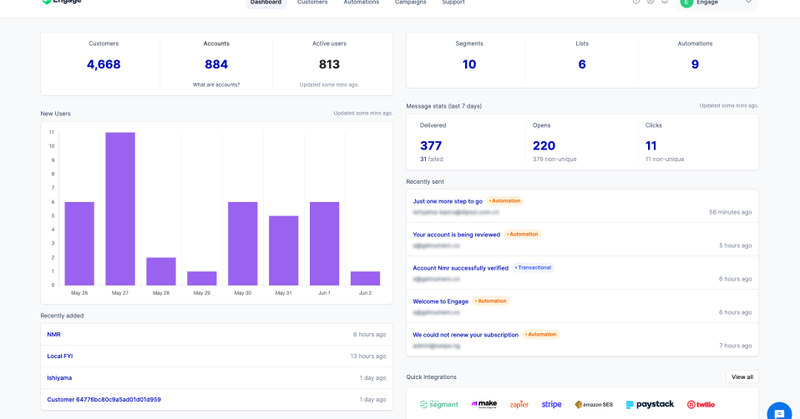The width and height of the screenshot is (800, 419).
Task: Open the 10 Segments count
Action: (x=469, y=64)
